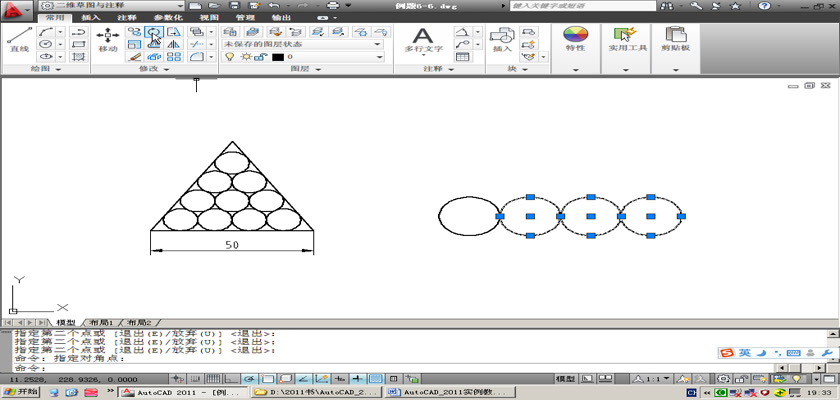Click the Insert block (插入) icon

[502, 40]
